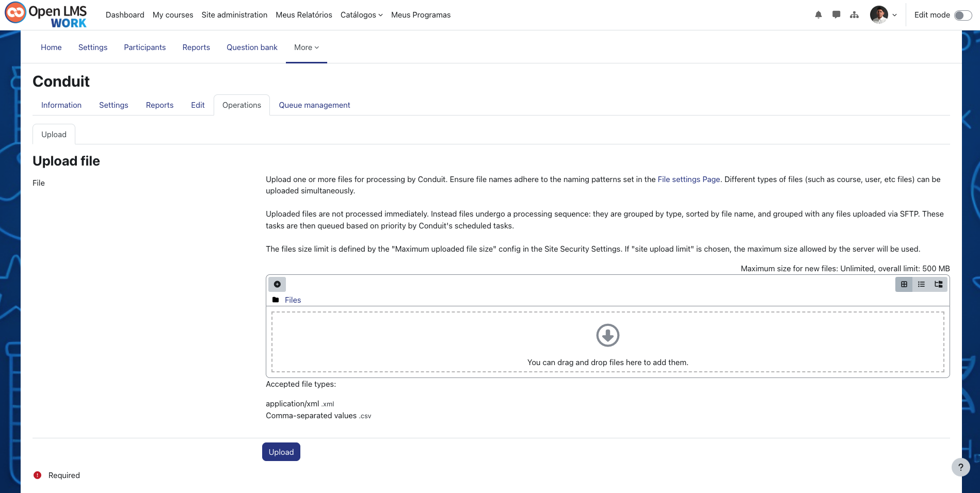Switch to tree view of files
980x493 pixels.
tap(938, 284)
